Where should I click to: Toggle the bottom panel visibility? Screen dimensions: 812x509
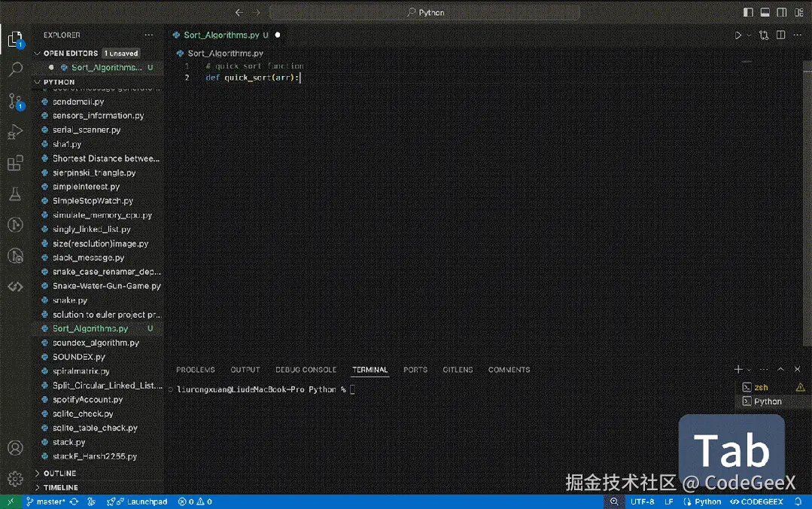pyautogui.click(x=765, y=13)
